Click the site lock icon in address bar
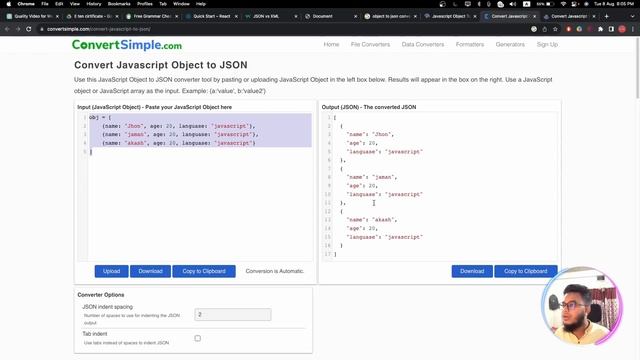Image resolution: width=640 pixels, height=360 pixels. (x=42, y=29)
